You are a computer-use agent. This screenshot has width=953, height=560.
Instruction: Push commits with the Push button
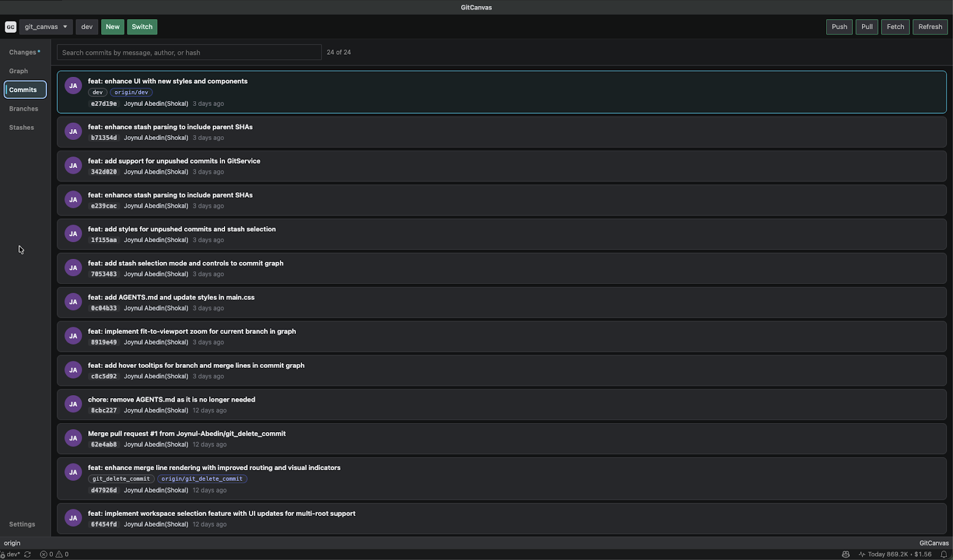point(839,27)
